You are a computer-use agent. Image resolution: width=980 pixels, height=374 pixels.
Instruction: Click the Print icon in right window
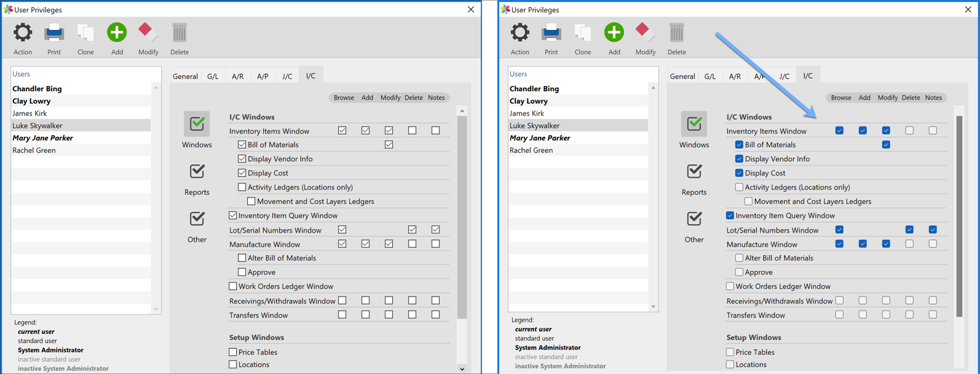551,33
